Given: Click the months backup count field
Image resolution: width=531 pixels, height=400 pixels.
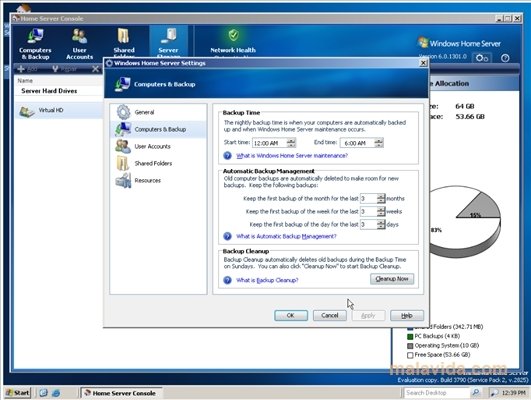Looking at the screenshot, I should 368,198.
